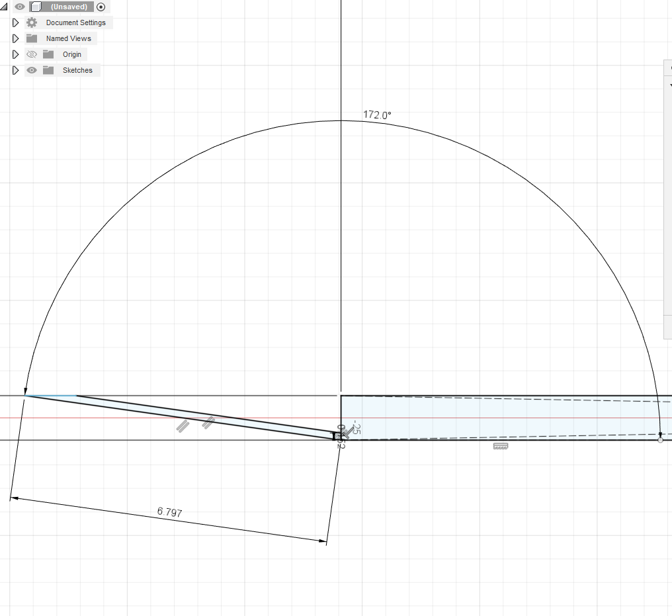The image size is (672, 616).
Task: Hide the Sketches folder
Action: tap(32, 70)
